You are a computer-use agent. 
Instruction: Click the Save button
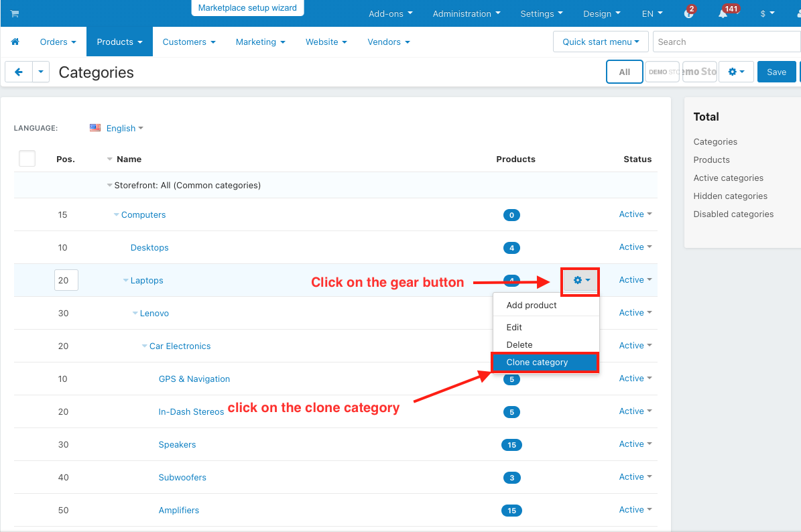(776, 72)
